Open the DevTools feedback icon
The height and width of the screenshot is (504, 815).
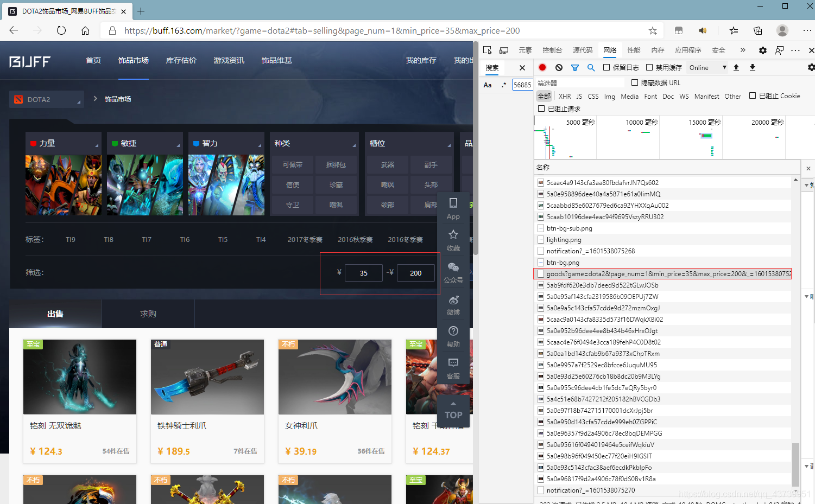pos(779,50)
